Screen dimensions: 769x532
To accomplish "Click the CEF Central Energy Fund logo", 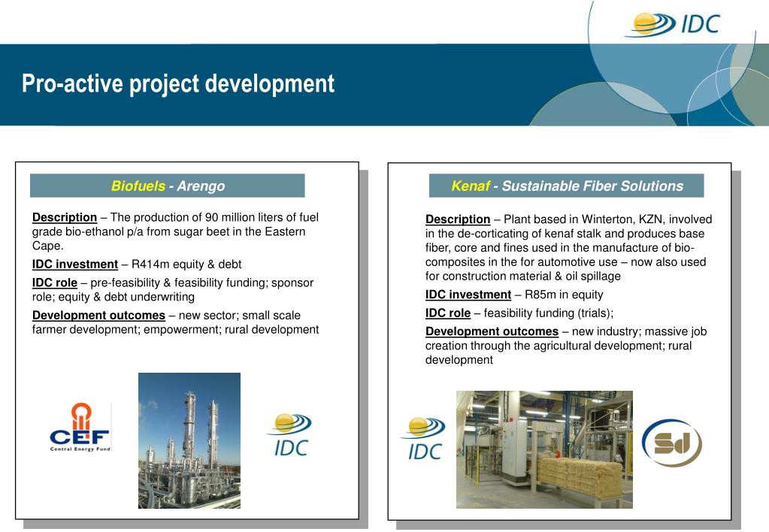I will [x=80, y=427].
